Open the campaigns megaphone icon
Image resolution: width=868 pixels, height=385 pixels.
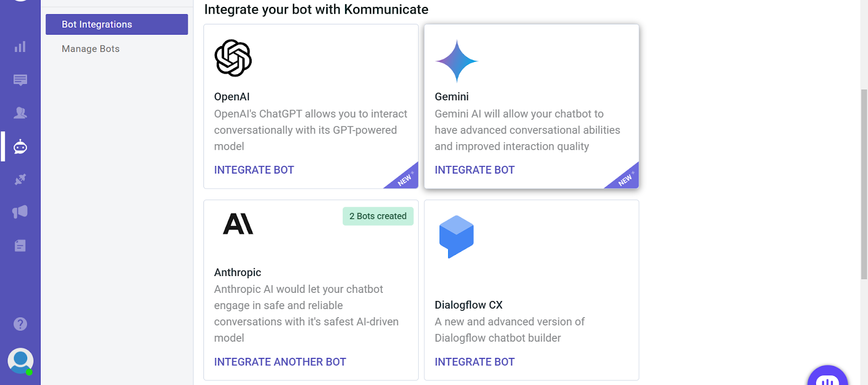[x=20, y=212]
